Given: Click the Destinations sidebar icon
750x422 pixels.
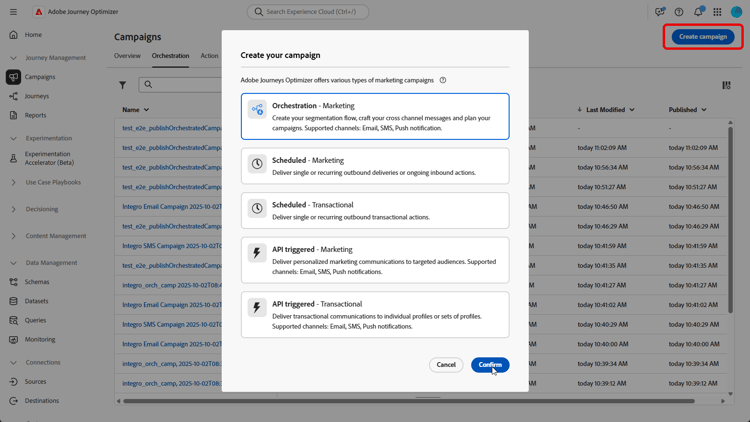Looking at the screenshot, I should 13,400.
